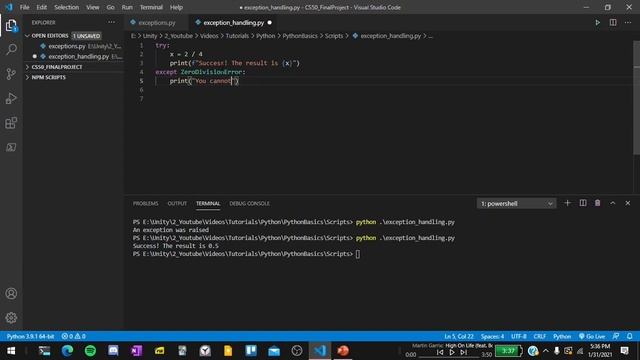Open the Manage gear icon
The height and width of the screenshot is (360, 640).
(x=11, y=318)
